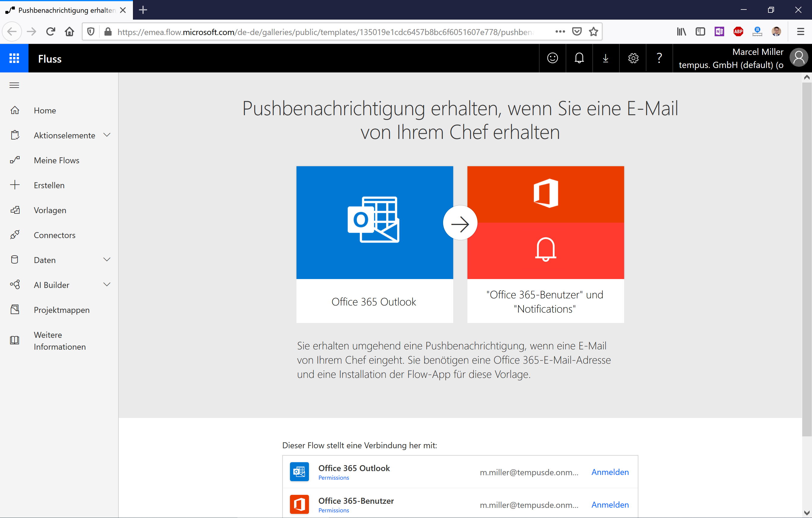Open the browser profile avatar extension
This screenshot has width=812, height=518.
pyautogui.click(x=776, y=32)
